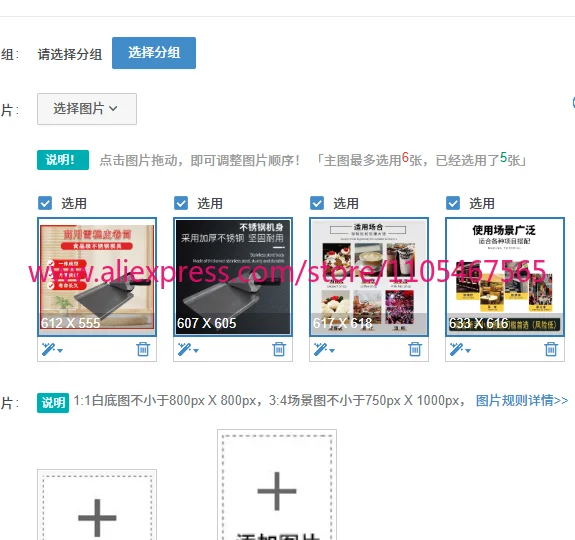Viewport: 575px width, 540px height.
Task: Select the 使用场景广泛 thumbnail image
Action: pos(505,277)
